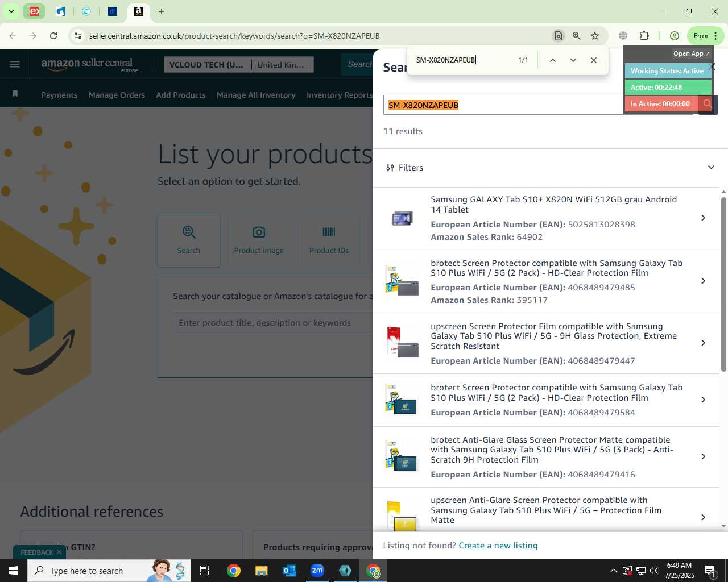Click the upscreen 9H Glass product thumbnail

click(402, 342)
